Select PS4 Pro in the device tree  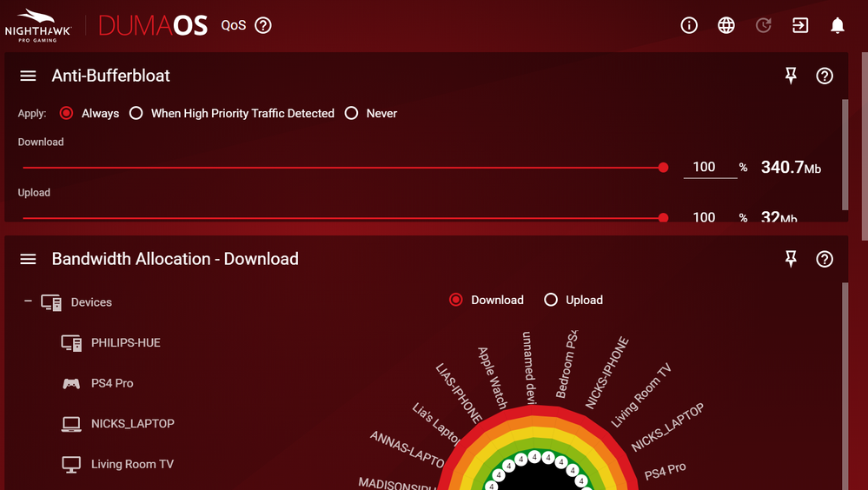coord(112,383)
